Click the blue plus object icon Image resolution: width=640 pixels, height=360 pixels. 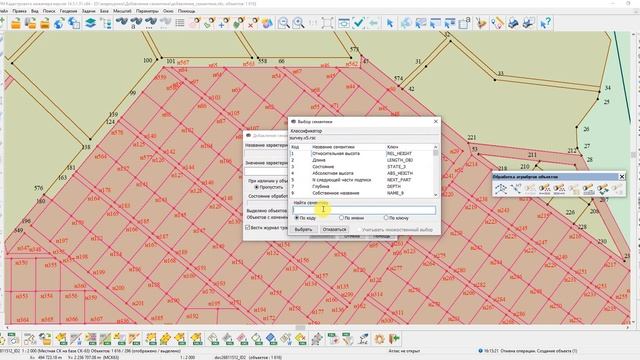[224, 23]
